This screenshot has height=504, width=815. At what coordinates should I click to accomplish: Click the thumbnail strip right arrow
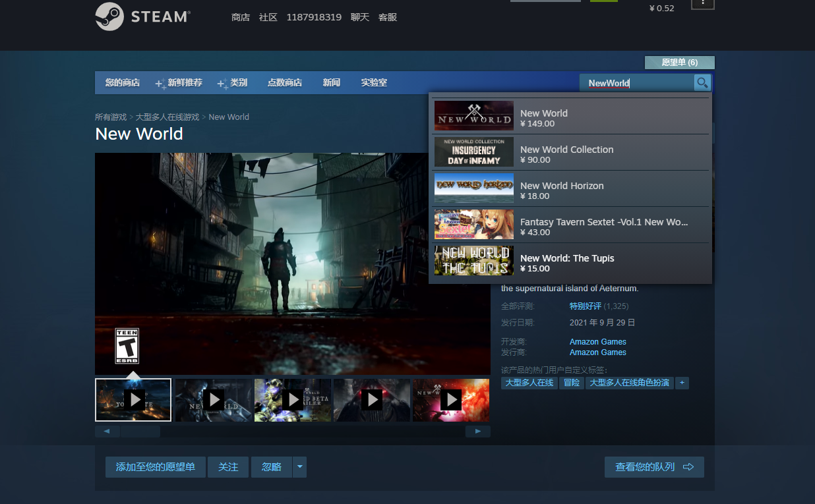(478, 432)
